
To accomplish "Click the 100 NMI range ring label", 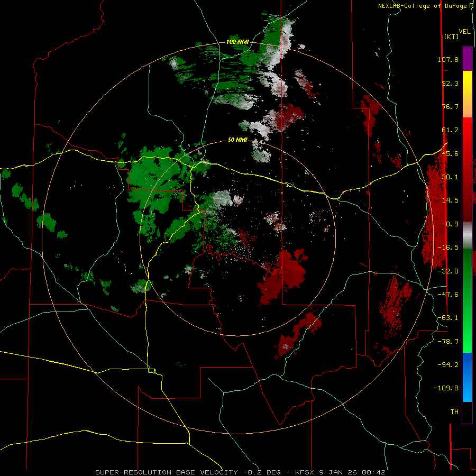I will pos(237,42).
